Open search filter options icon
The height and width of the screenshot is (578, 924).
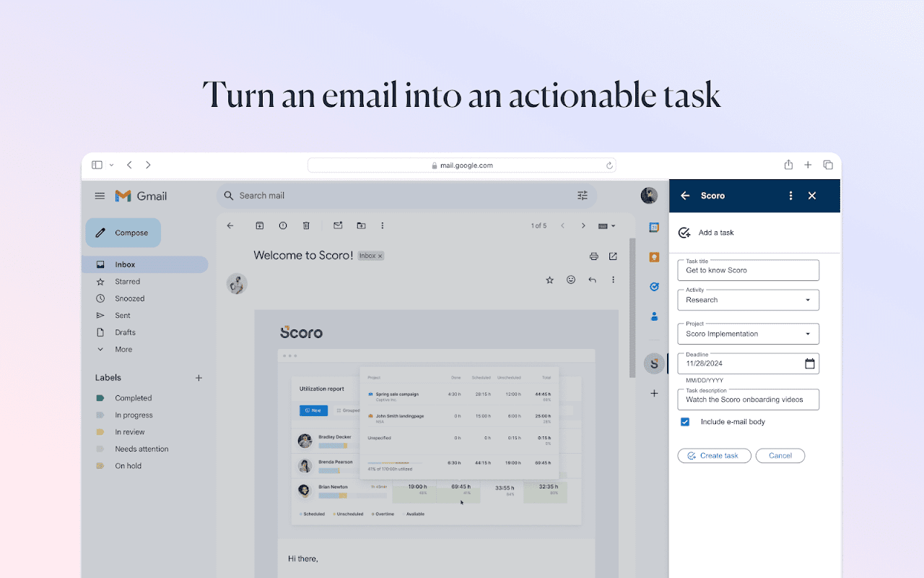(x=583, y=195)
